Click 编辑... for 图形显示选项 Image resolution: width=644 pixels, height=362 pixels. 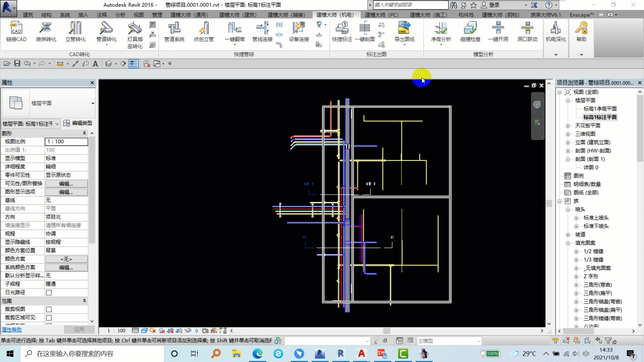click(x=66, y=192)
